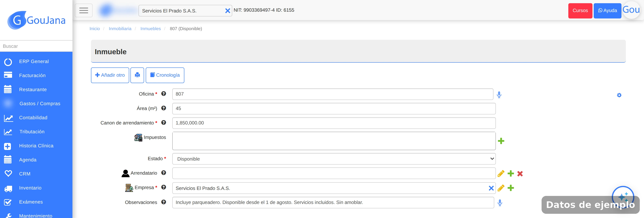Viewport: 644px width, 218px height.
Task: Click the Añadir otro button
Action: point(110,75)
